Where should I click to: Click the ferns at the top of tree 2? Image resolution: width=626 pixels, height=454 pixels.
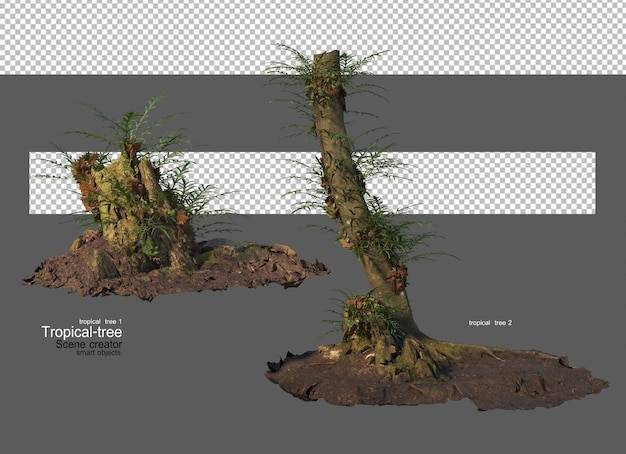[x=323, y=70]
